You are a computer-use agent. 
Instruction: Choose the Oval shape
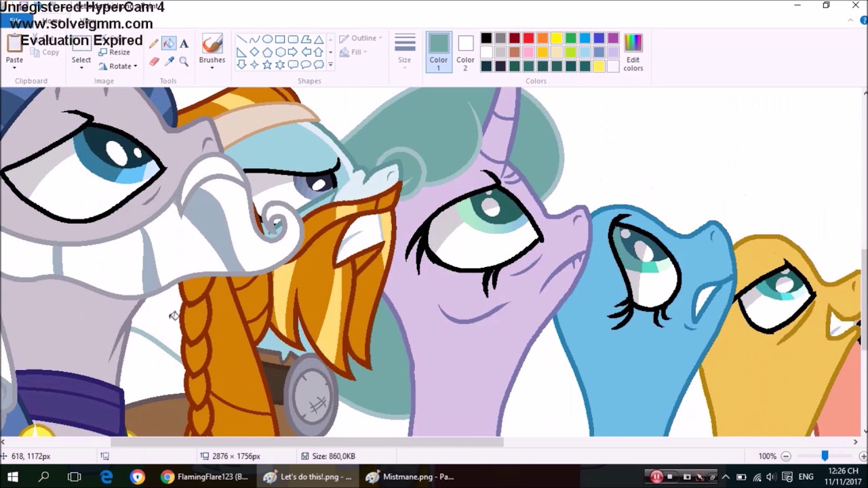(x=267, y=39)
